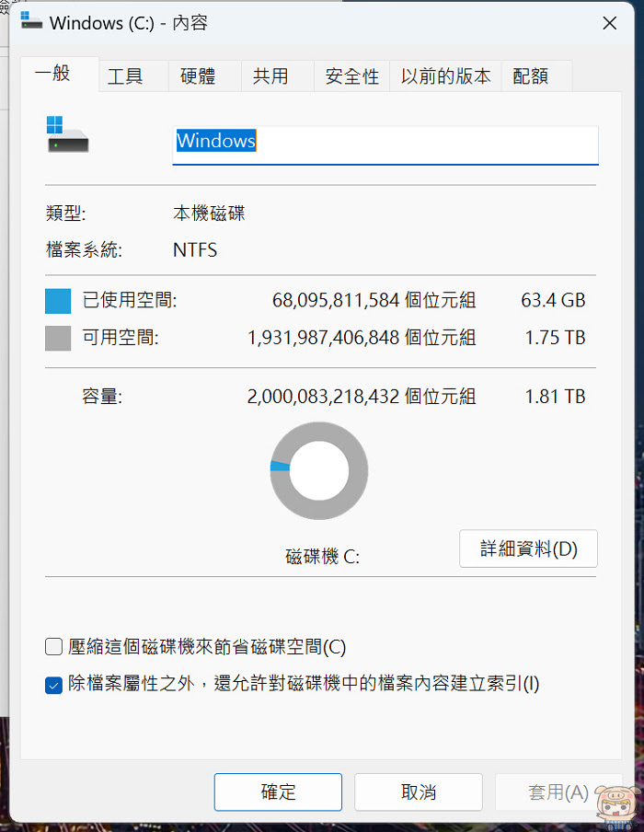Open the 以前的版本 tab
The image size is (644, 832).
(x=445, y=76)
